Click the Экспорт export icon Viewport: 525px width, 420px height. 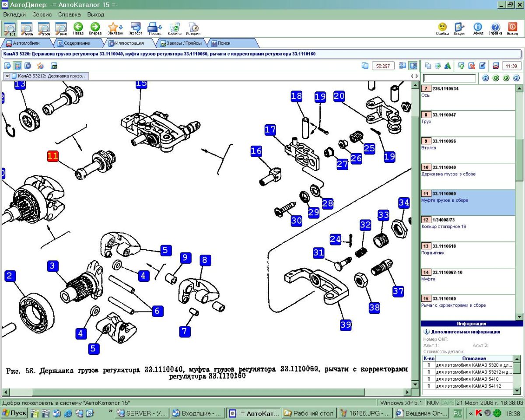pyautogui.click(x=136, y=28)
